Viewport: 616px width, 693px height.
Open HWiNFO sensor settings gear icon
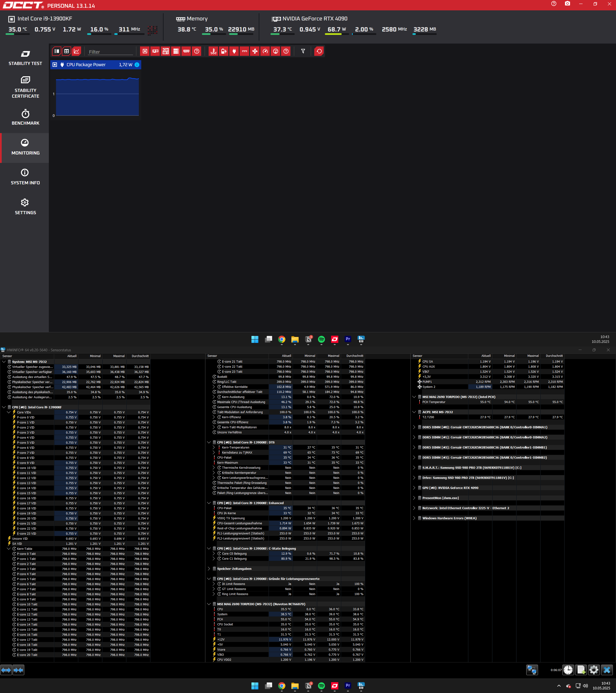pyautogui.click(x=594, y=670)
